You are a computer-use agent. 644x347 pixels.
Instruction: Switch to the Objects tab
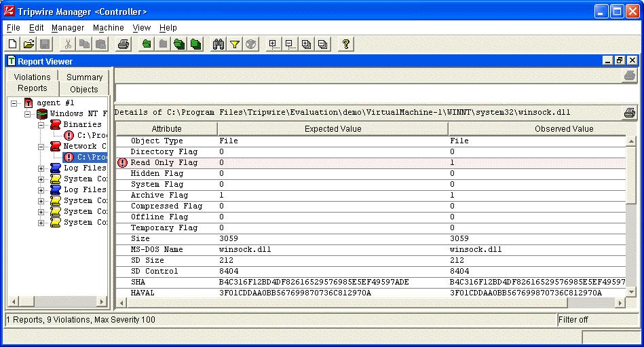[x=83, y=89]
